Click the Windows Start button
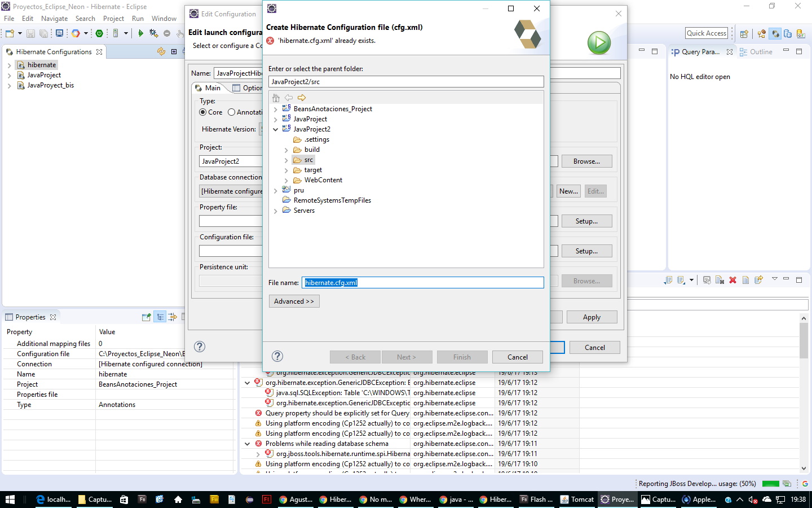The height and width of the screenshot is (508, 812). (10, 499)
